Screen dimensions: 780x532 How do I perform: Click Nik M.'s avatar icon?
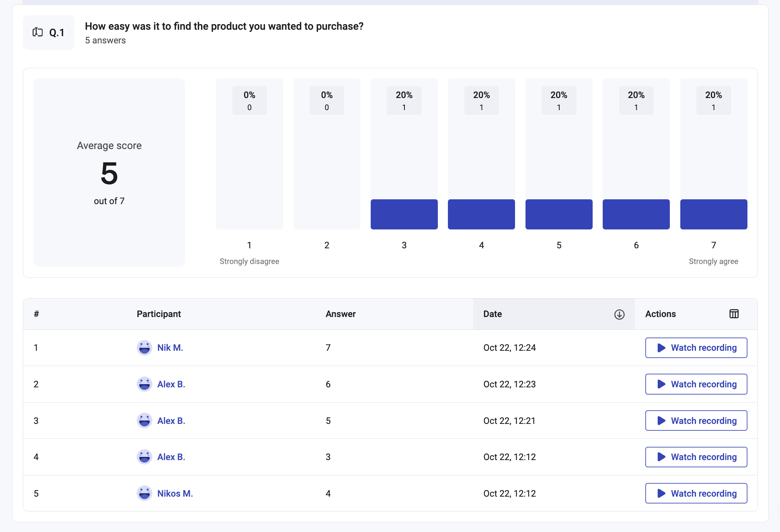tap(144, 348)
